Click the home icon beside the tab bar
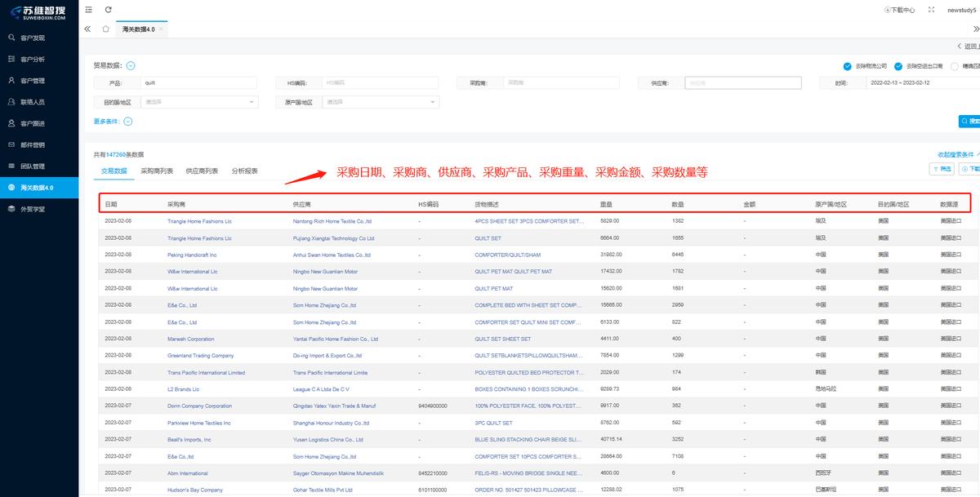The height and width of the screenshot is (497, 980). pos(105,27)
